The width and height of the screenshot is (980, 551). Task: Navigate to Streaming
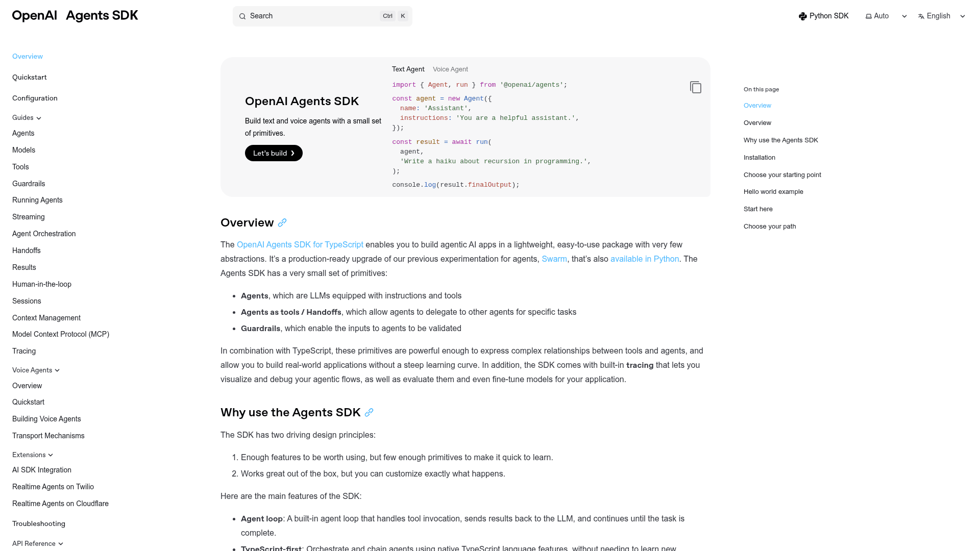point(29,217)
